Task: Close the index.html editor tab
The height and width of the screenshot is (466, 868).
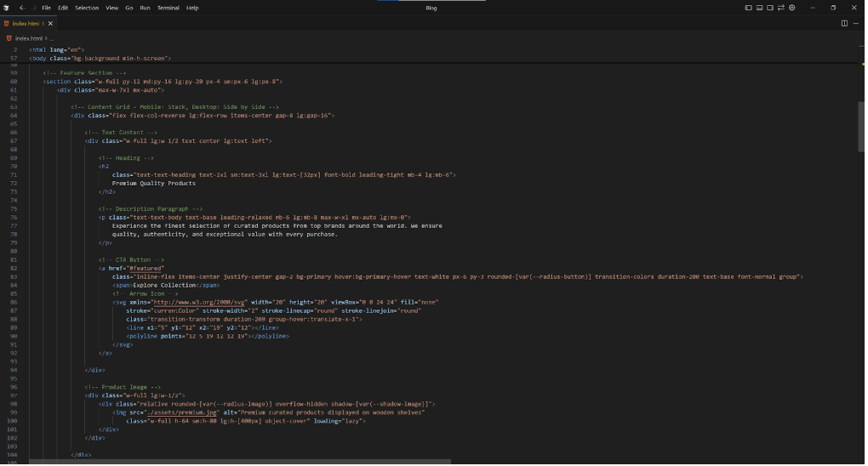Action: coord(51,23)
